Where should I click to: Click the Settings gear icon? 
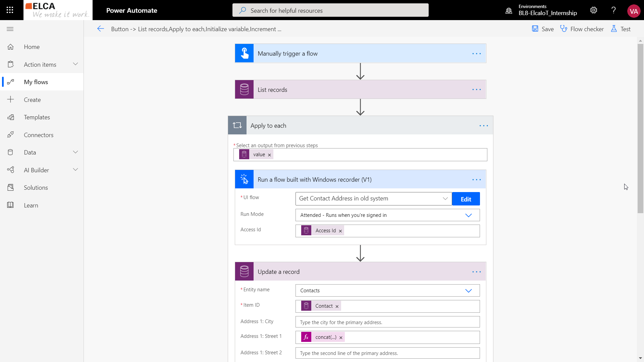[x=593, y=10]
